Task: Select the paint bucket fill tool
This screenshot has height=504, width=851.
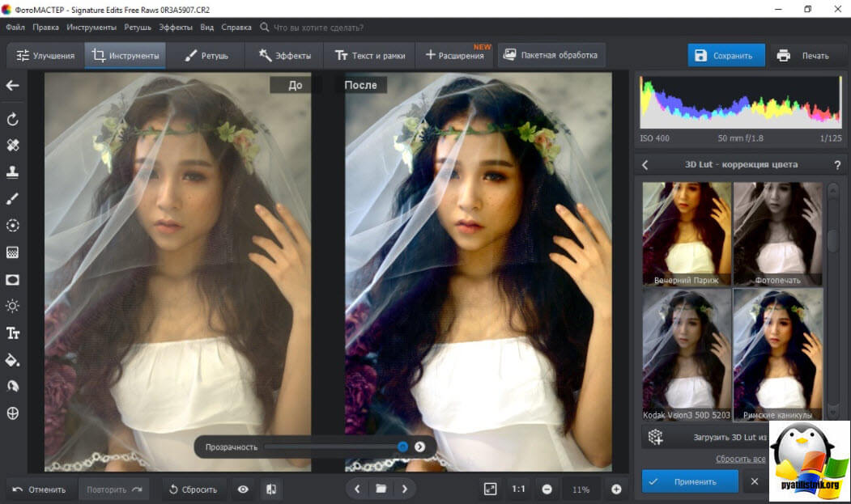Action: [x=12, y=360]
